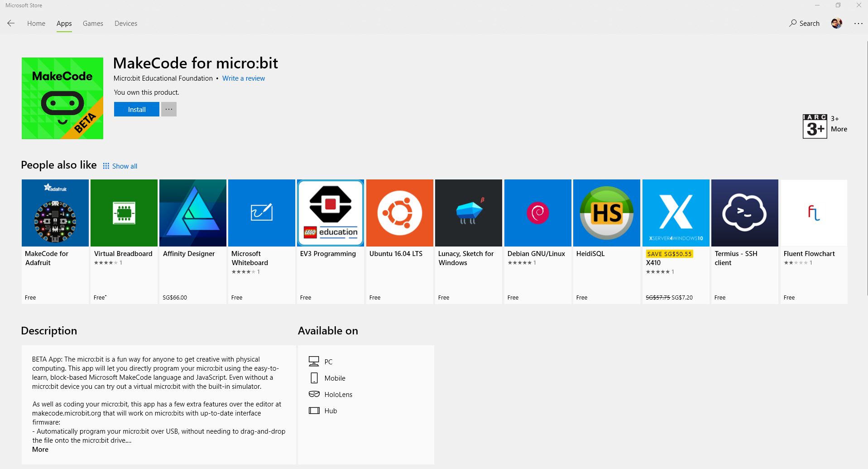The width and height of the screenshot is (868, 469).
Task: Click the MakeCode BETA app logo
Action: click(62, 98)
